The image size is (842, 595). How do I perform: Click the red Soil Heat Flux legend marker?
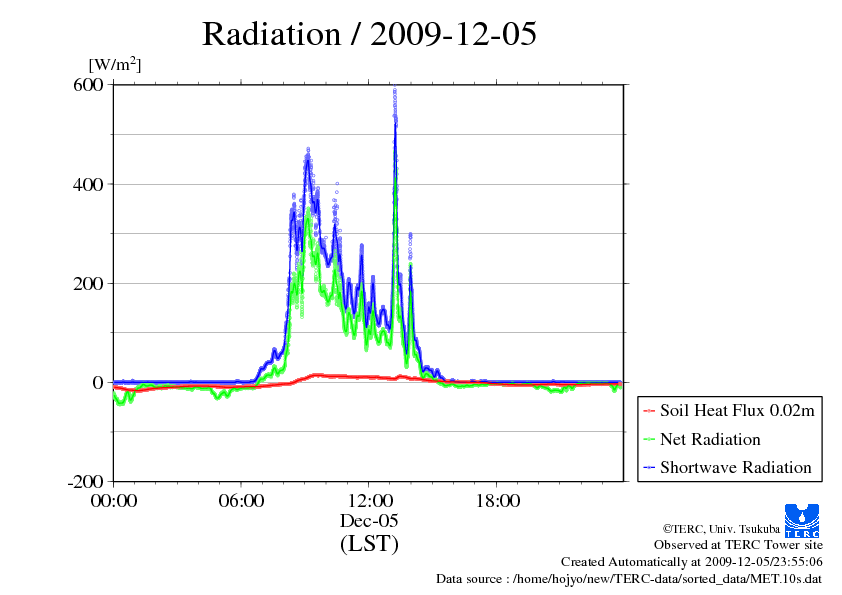[649, 411]
